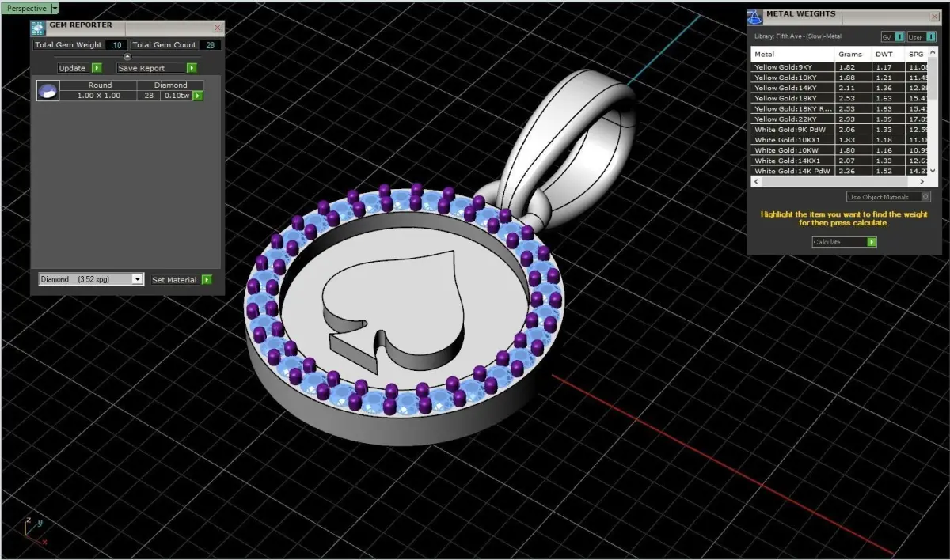The height and width of the screenshot is (560, 950).
Task: Click the green arrow beside Set Material
Action: (207, 280)
